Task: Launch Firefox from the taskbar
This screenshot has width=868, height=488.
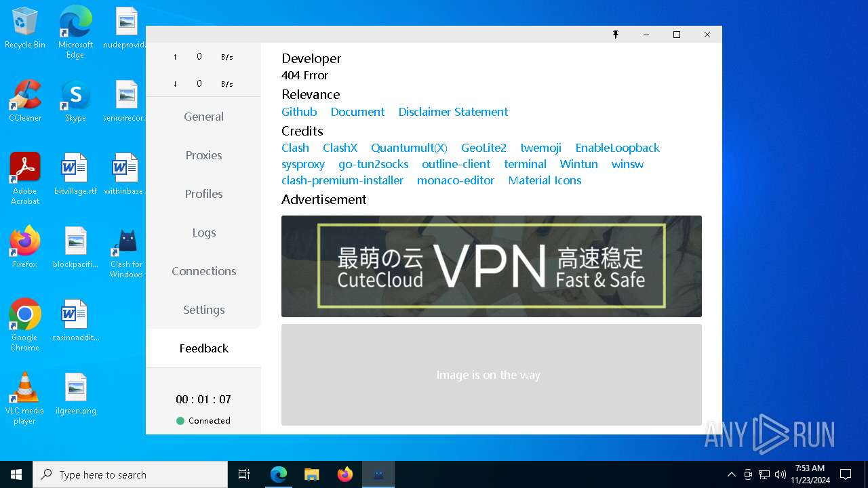Action: coord(345,474)
